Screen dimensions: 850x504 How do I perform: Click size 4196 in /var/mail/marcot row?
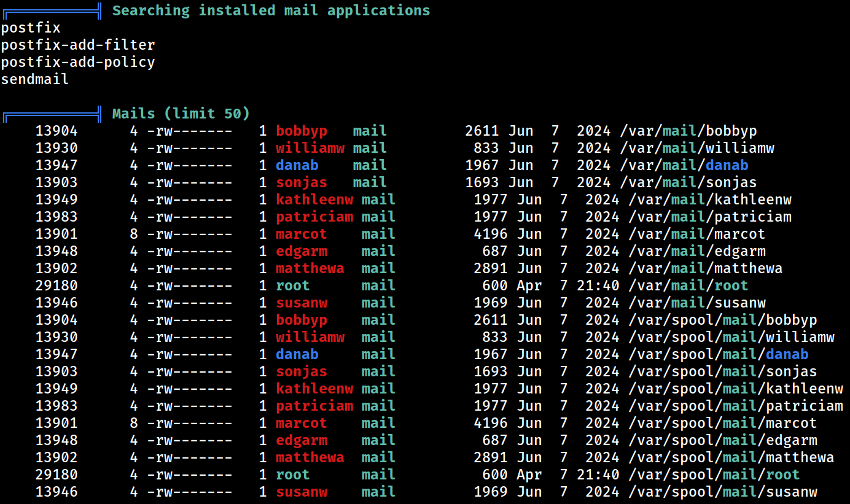point(491,234)
